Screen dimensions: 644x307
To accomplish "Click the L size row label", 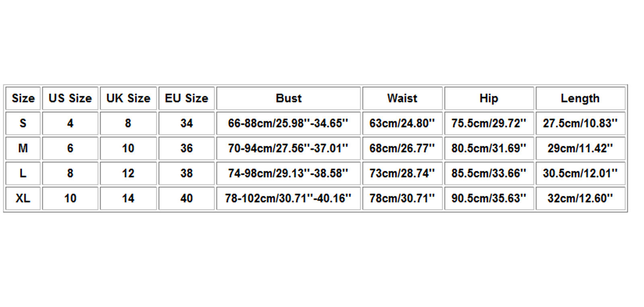I will point(23,173).
